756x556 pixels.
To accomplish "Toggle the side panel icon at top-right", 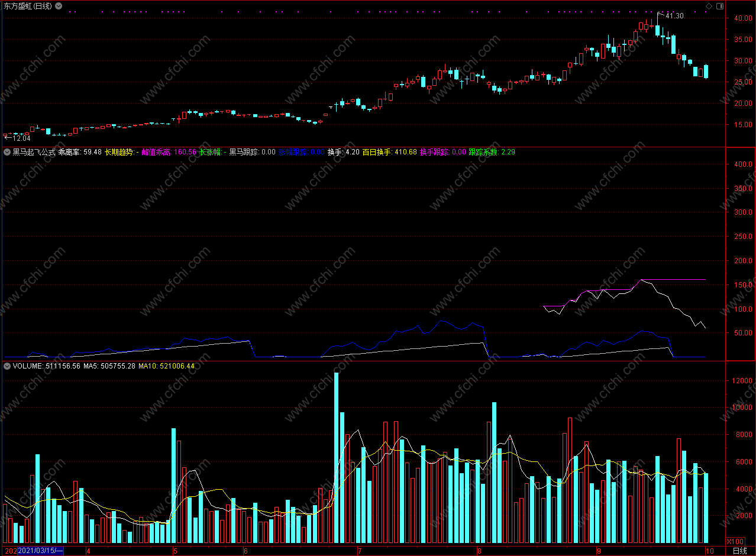I will [x=719, y=6].
